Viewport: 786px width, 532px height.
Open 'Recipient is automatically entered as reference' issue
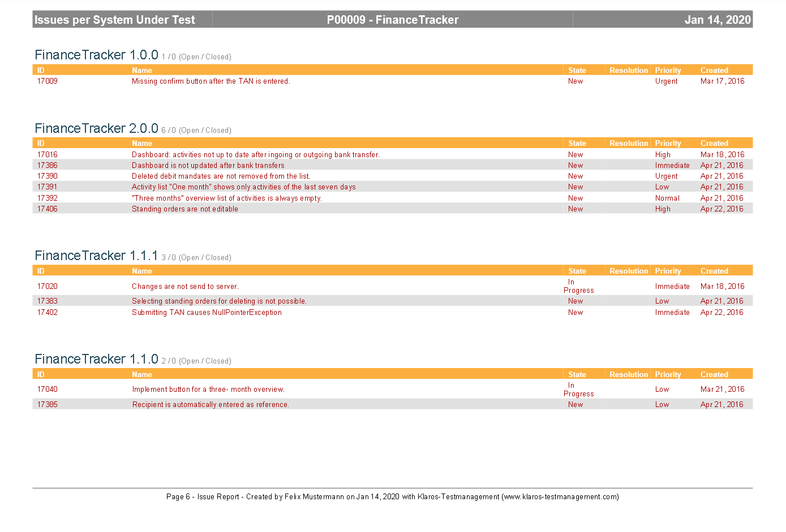point(211,405)
